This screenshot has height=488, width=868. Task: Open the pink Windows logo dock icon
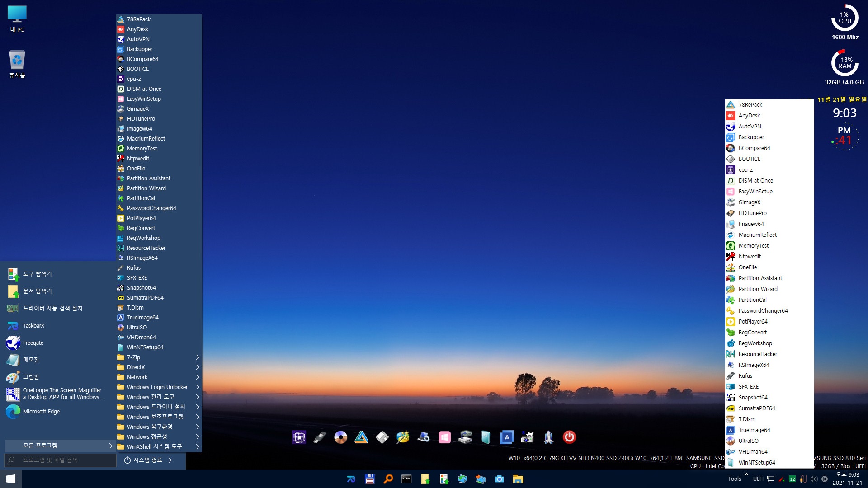pos(444,437)
